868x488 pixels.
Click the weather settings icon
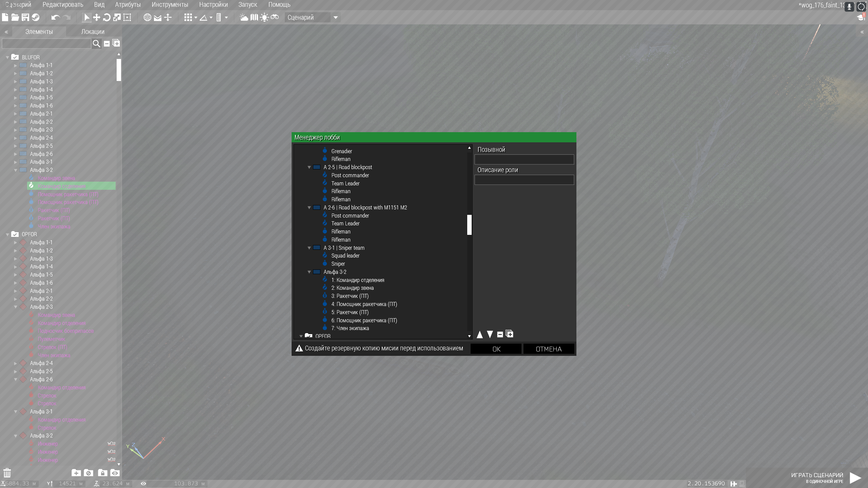coord(244,17)
